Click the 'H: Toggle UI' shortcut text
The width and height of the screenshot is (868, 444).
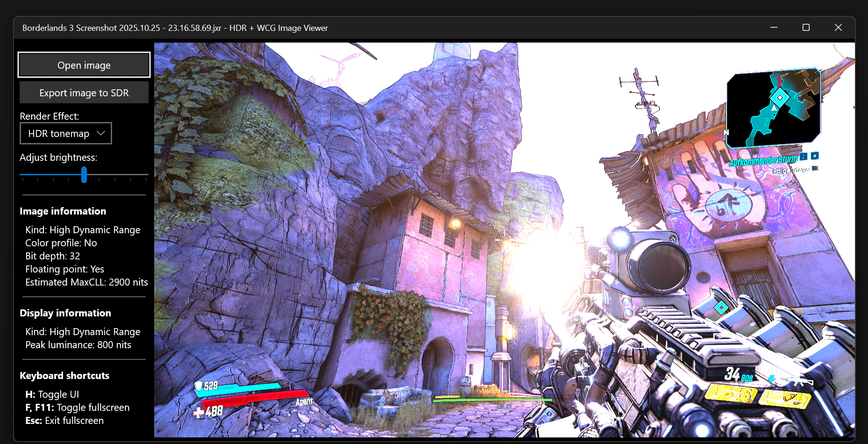click(x=52, y=394)
